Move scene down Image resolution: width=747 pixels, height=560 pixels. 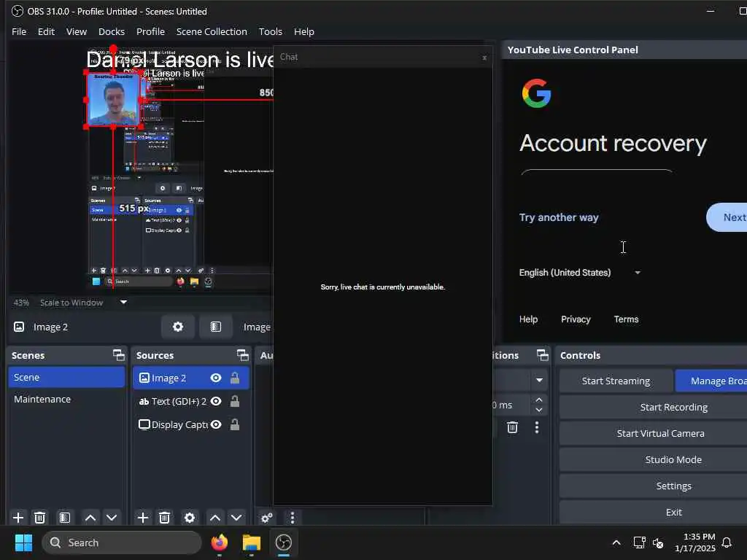[x=112, y=517]
